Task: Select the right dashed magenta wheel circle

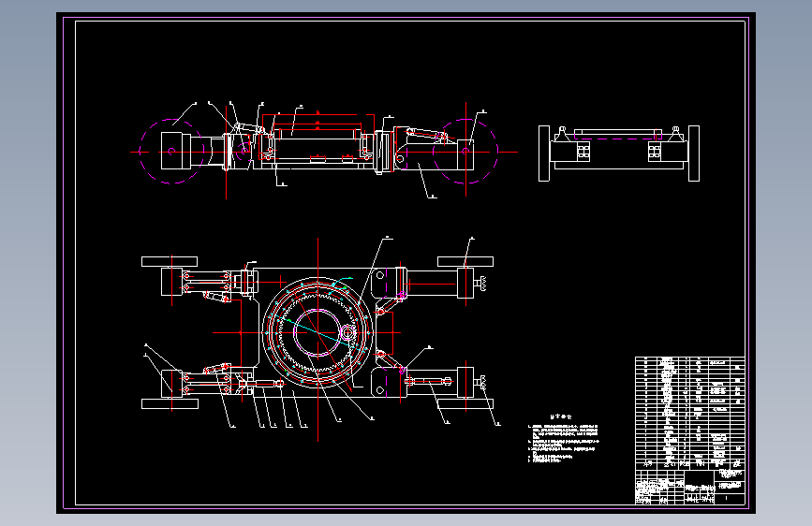Action: [465, 152]
